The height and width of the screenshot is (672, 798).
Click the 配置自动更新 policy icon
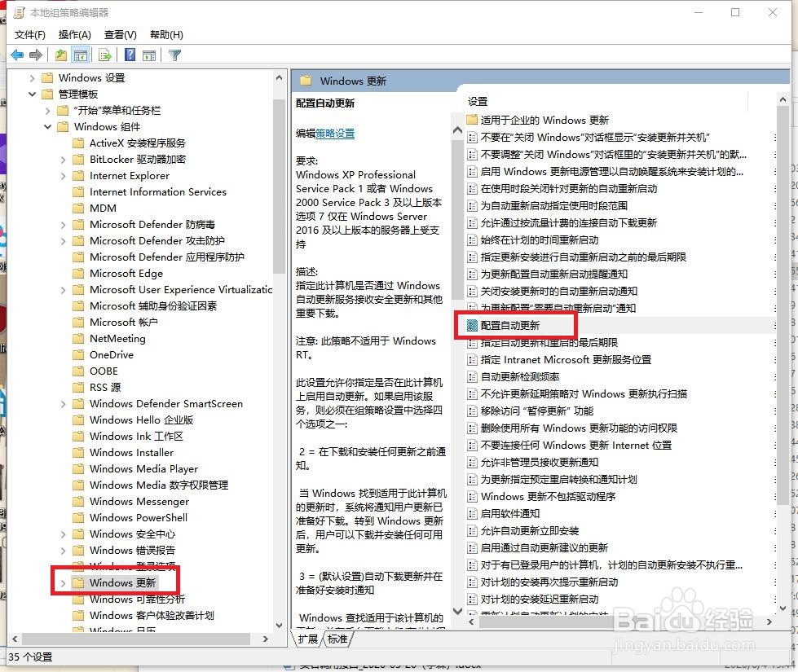click(x=472, y=326)
